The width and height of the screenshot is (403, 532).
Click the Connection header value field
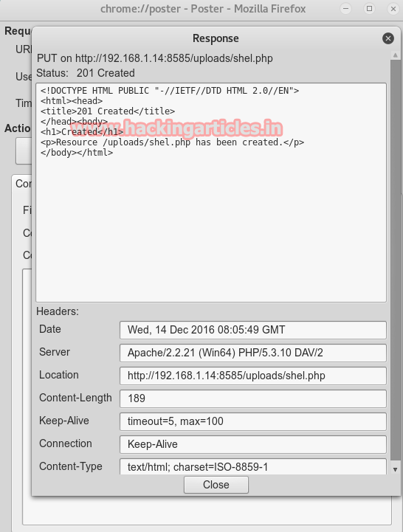tap(253, 444)
